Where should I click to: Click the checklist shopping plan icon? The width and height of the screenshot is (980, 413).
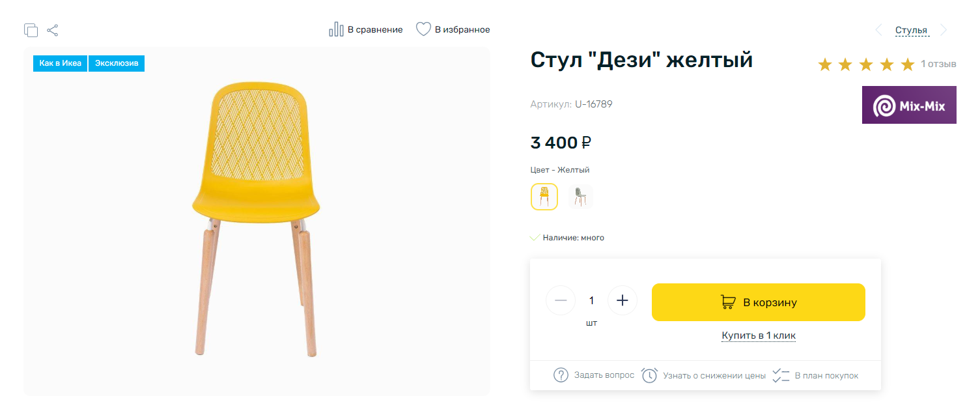781,375
